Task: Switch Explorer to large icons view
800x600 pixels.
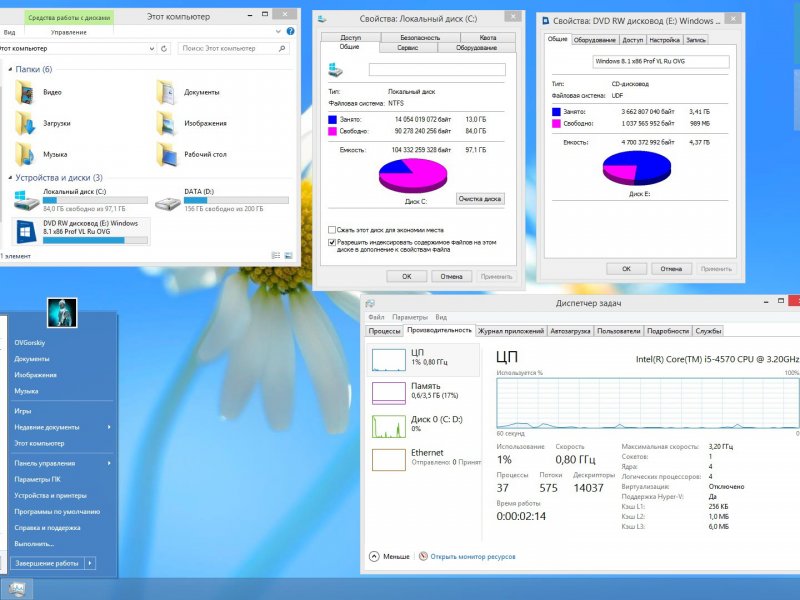Action: pyautogui.click(x=288, y=255)
